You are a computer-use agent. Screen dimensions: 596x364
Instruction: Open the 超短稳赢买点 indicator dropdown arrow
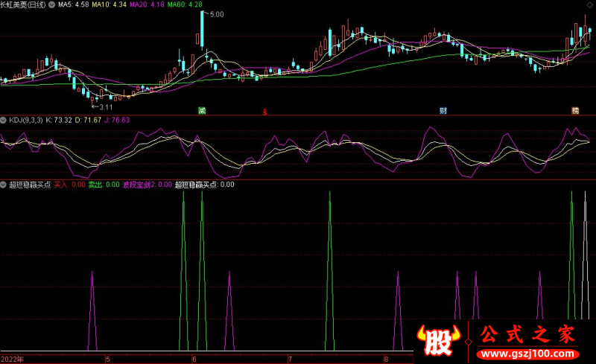pos(4,184)
